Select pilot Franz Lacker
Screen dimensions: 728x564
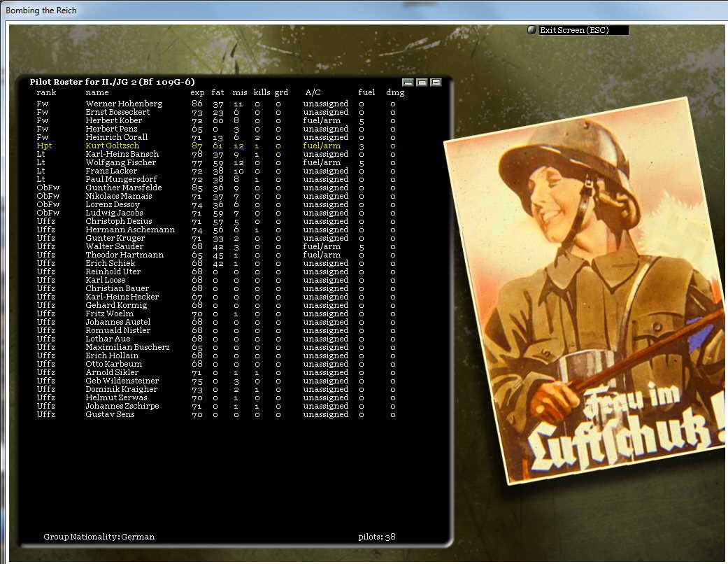coord(111,171)
